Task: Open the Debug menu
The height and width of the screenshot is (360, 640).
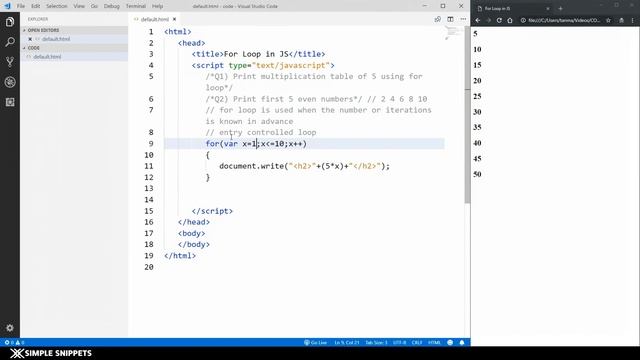Action: tap(111, 6)
